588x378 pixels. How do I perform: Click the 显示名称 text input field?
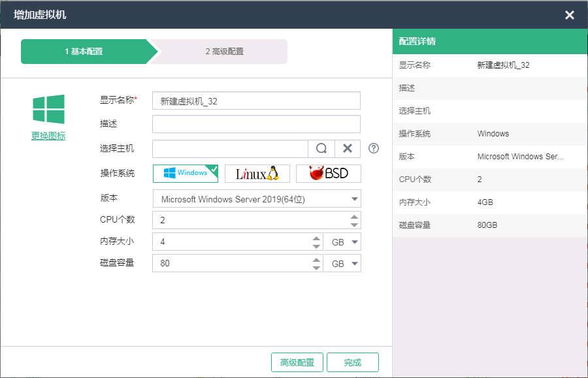click(x=256, y=101)
